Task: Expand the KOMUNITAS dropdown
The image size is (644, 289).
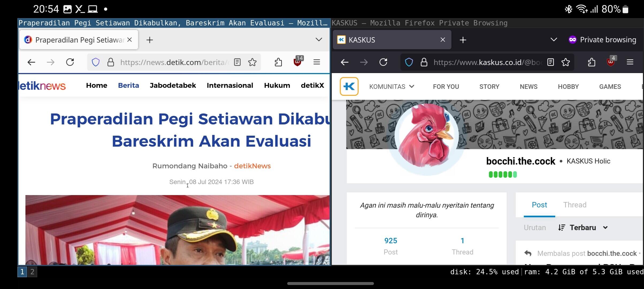Action: pyautogui.click(x=392, y=87)
